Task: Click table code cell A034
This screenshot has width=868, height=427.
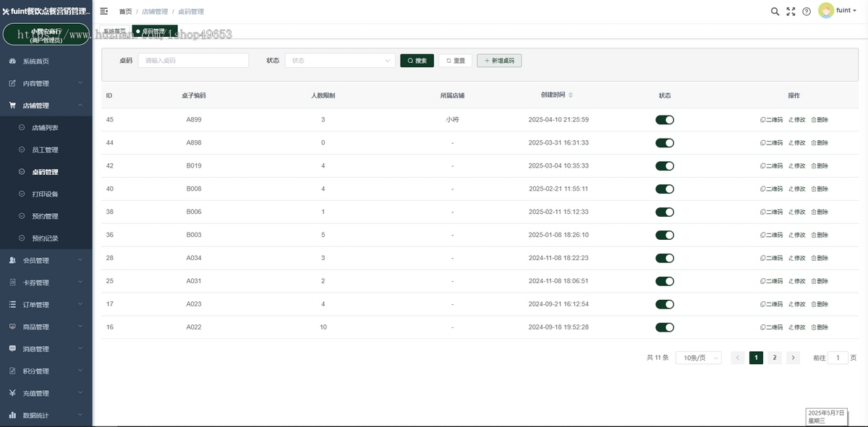Action: pyautogui.click(x=194, y=258)
